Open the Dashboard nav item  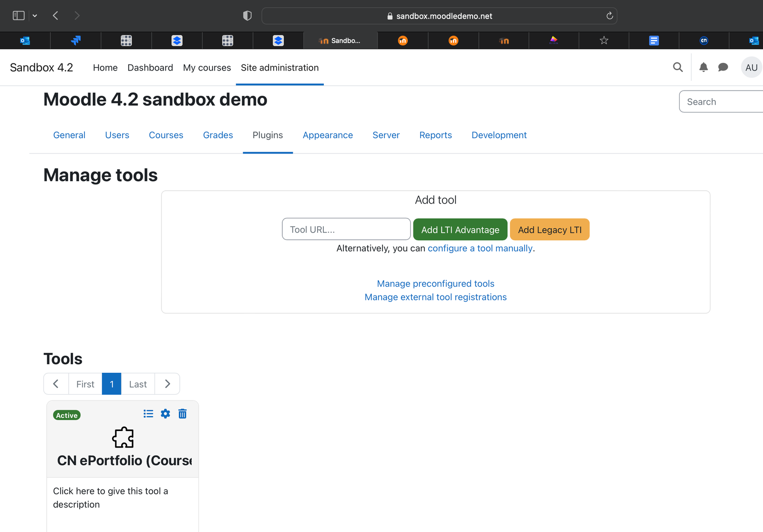(x=150, y=68)
